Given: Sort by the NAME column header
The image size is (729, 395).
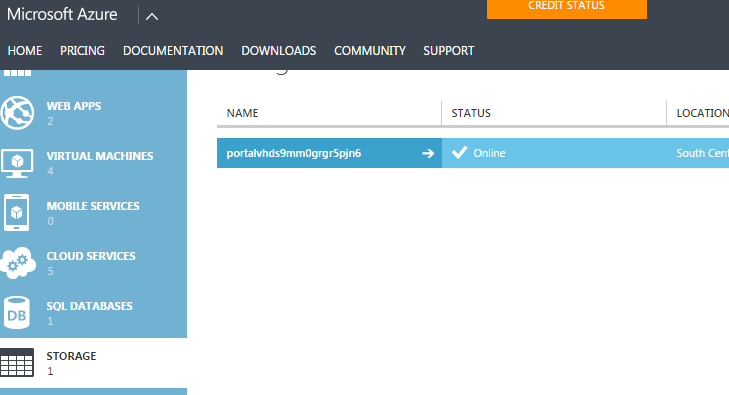Looking at the screenshot, I should coord(242,113).
